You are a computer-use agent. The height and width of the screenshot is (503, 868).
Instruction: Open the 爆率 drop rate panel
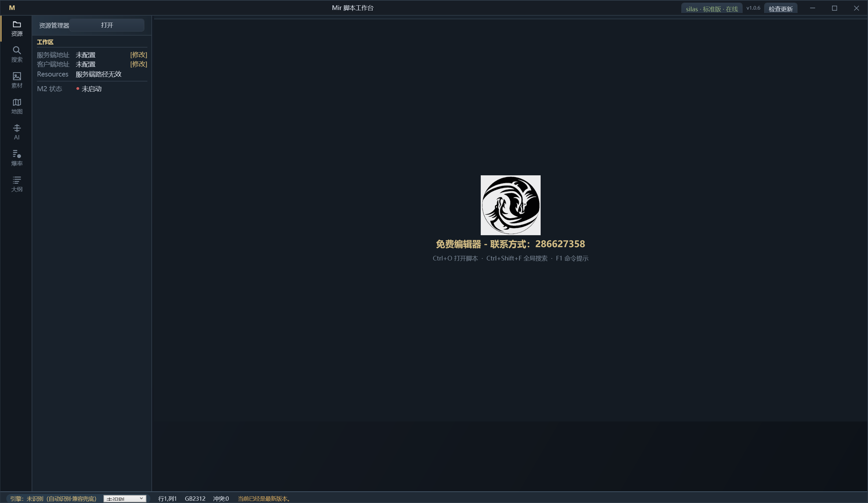click(17, 158)
